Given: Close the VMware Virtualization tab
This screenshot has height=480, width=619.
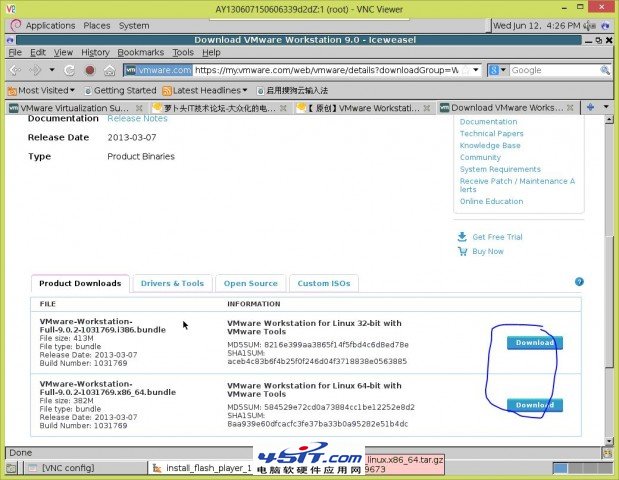Looking at the screenshot, I should (x=139, y=108).
